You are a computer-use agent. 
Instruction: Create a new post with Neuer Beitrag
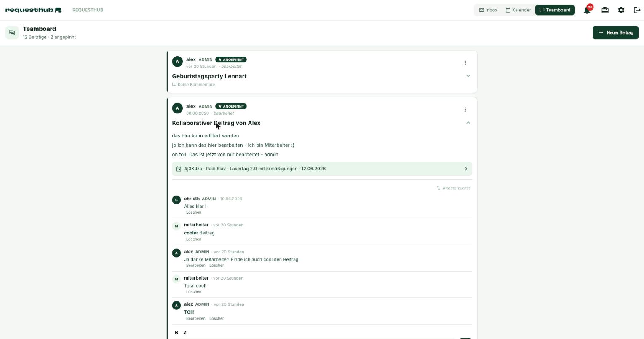(615, 32)
